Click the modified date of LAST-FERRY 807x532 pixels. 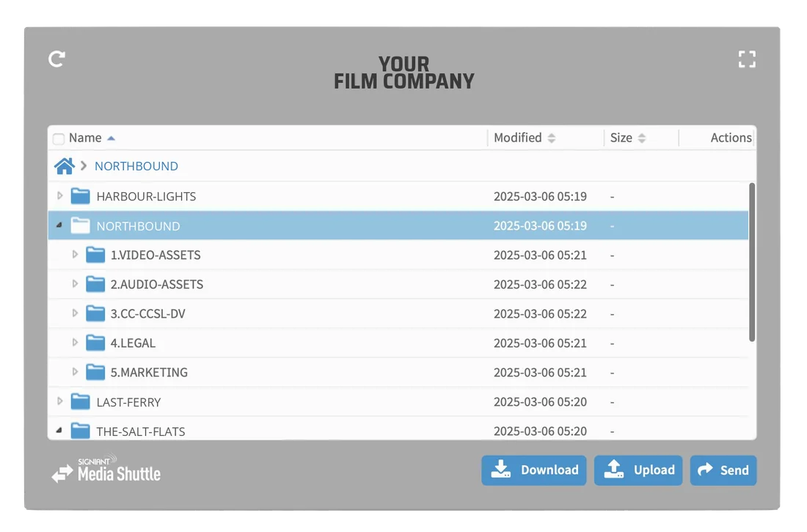[540, 402]
